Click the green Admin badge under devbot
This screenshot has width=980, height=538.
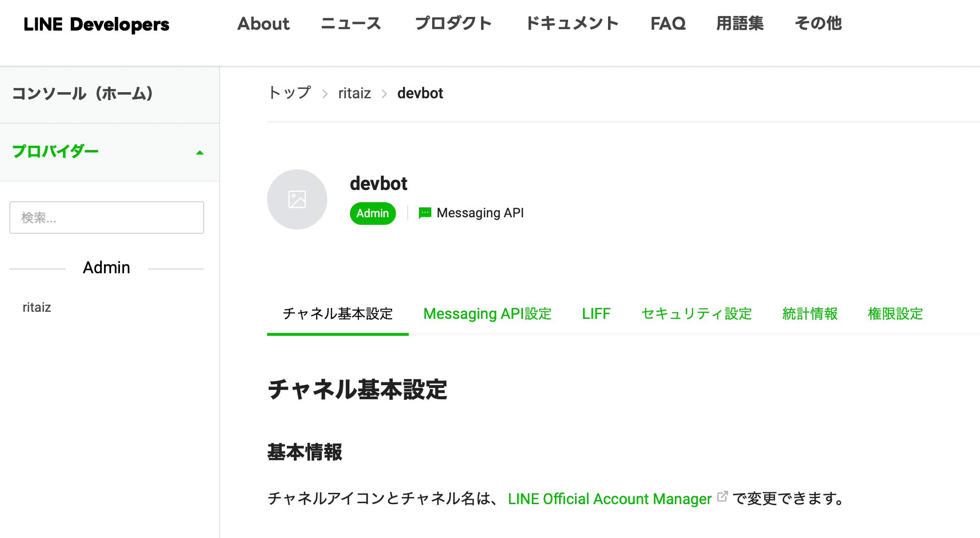(x=372, y=214)
